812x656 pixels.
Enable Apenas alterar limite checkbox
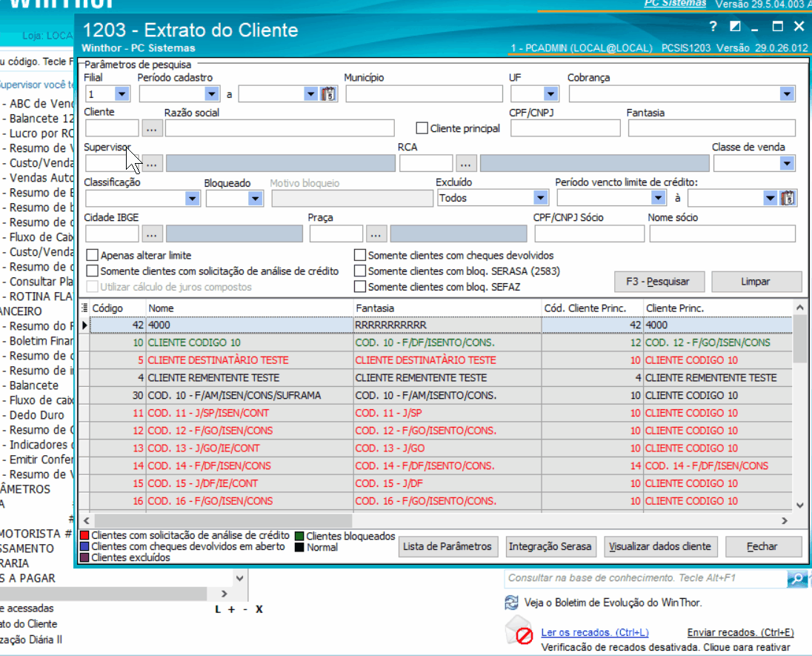92,256
